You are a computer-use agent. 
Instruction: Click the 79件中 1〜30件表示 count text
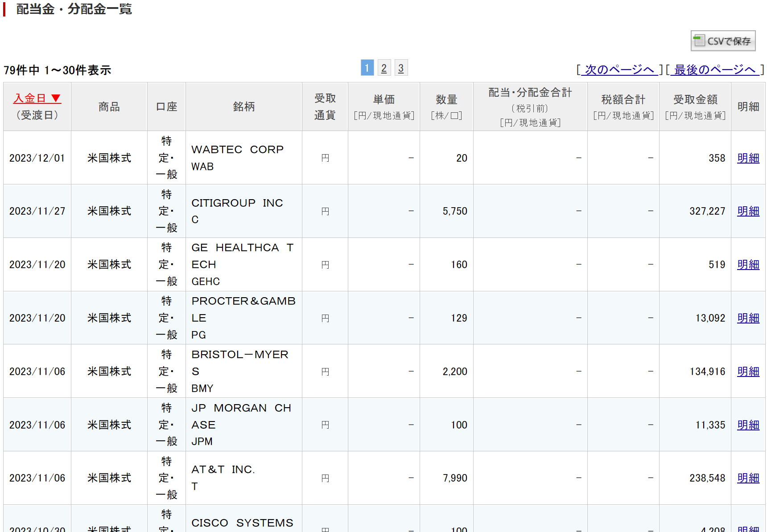(x=57, y=70)
